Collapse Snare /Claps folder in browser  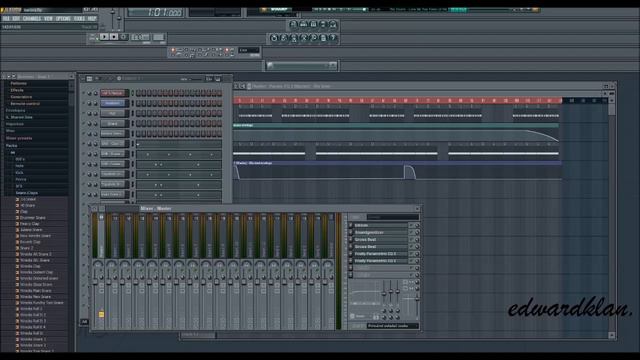(27, 193)
